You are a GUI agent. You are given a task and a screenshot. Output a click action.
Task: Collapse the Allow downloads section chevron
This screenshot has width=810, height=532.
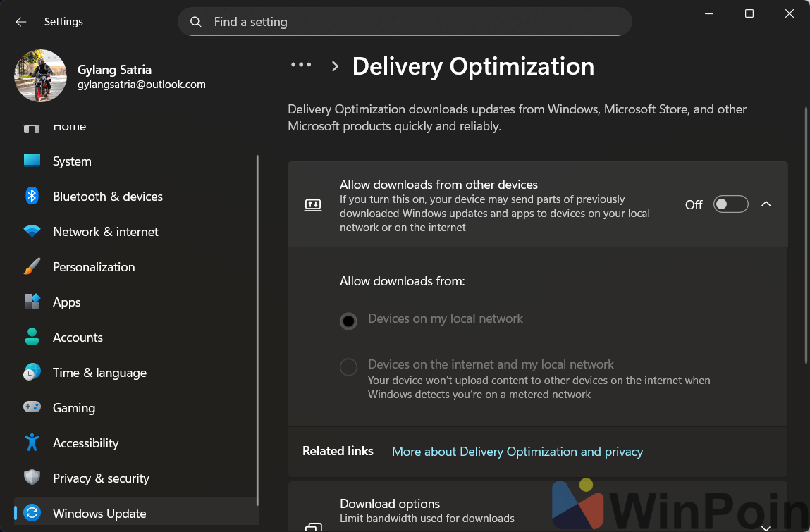pos(766,204)
